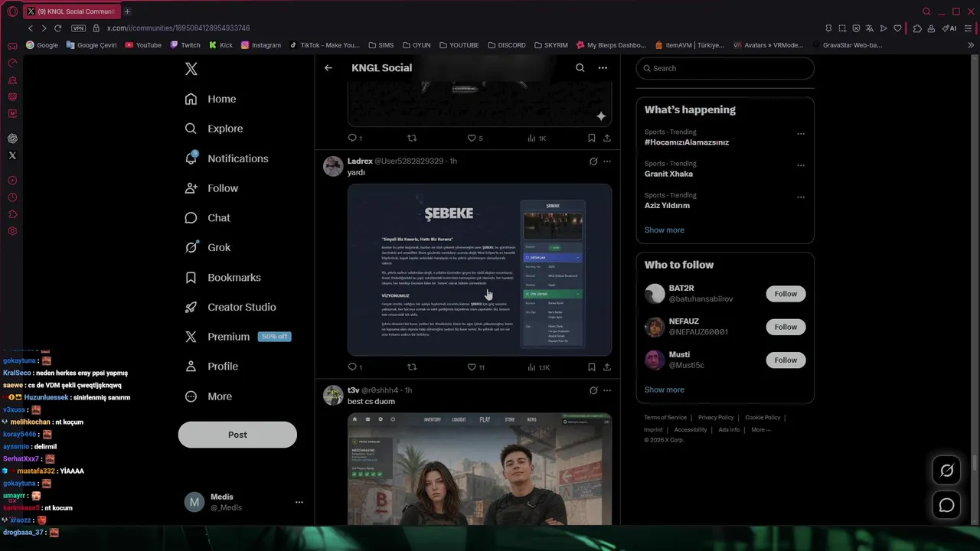Viewport: 980px width, 551px height.
Task: View analytics showing 1.1K views
Action: [539, 367]
